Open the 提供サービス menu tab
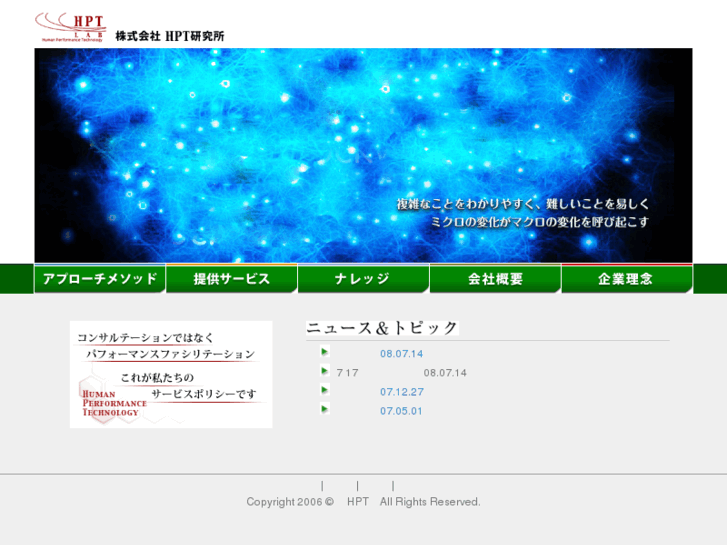The height and width of the screenshot is (545, 727). pos(231,278)
